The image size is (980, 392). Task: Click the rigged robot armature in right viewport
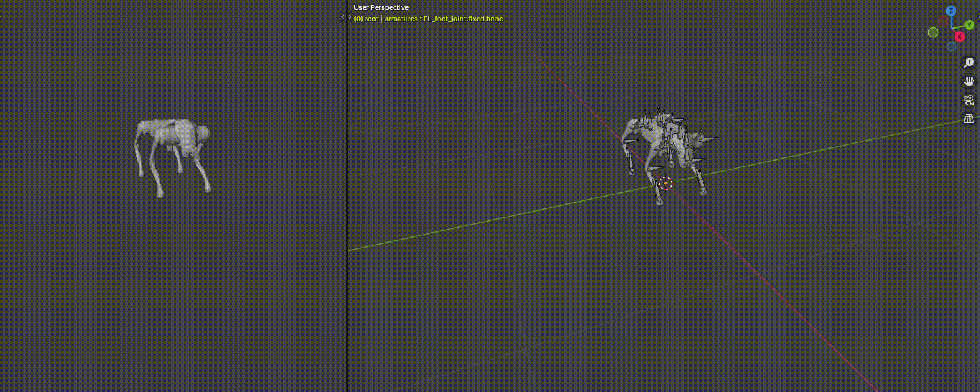[668, 156]
